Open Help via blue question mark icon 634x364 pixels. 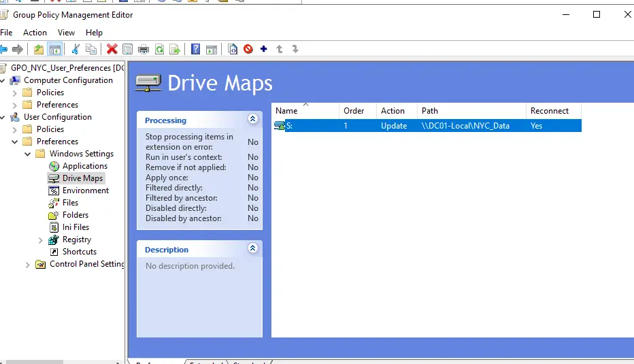coord(196,50)
